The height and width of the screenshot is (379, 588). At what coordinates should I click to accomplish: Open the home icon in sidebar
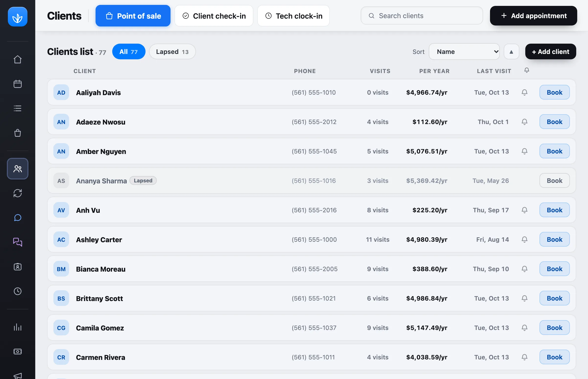tap(17, 59)
